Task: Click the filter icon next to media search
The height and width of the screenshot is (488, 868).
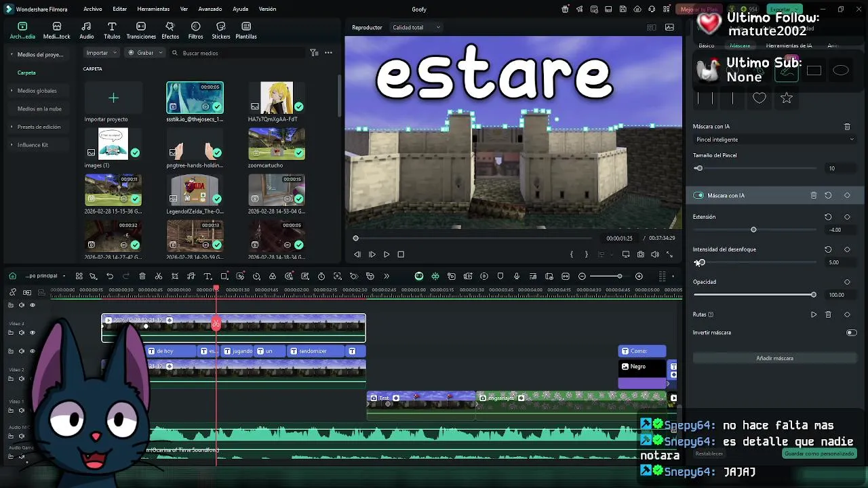Action: click(x=314, y=53)
